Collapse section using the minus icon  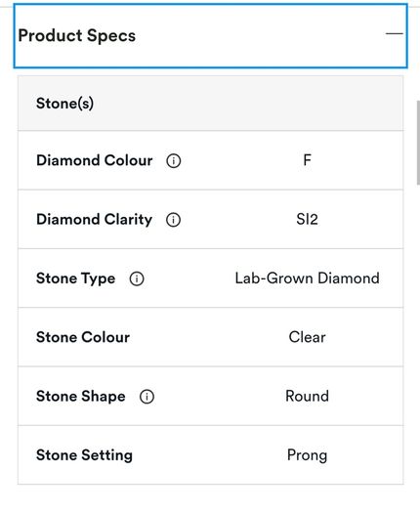click(x=395, y=33)
